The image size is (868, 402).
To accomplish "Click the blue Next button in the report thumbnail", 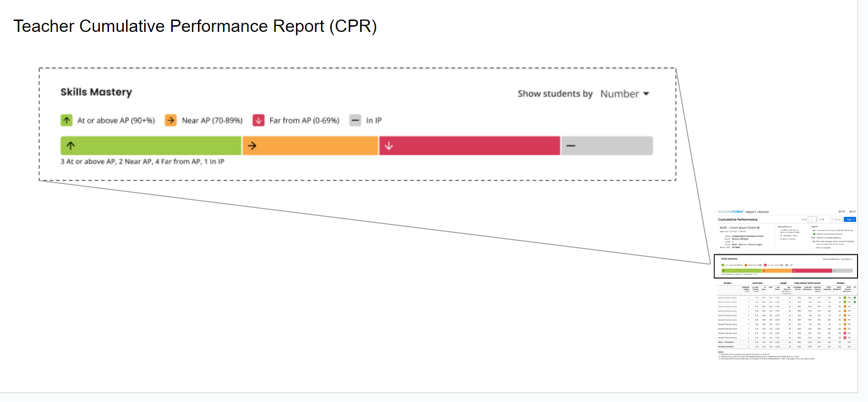I will (850, 220).
